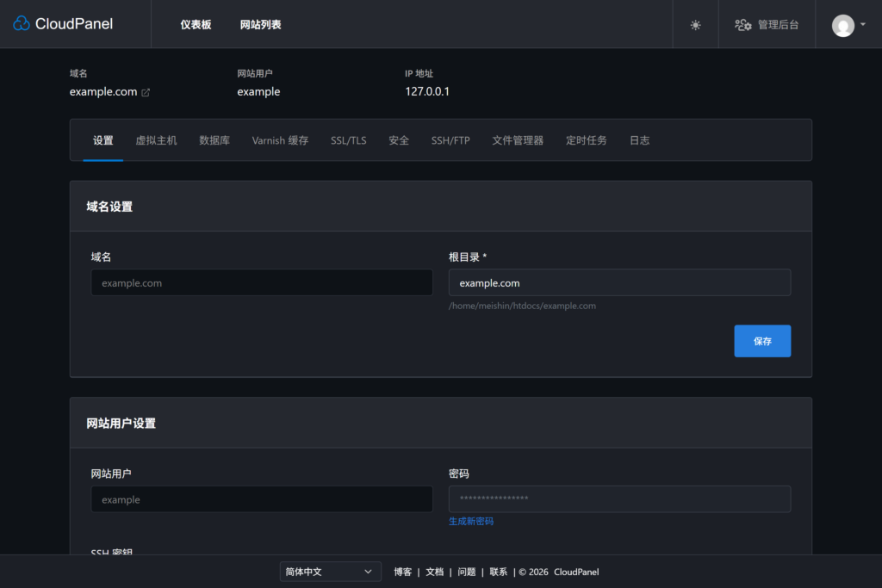Click the example.com domain header text
Viewport: 882px width, 588px height.
[x=103, y=91]
